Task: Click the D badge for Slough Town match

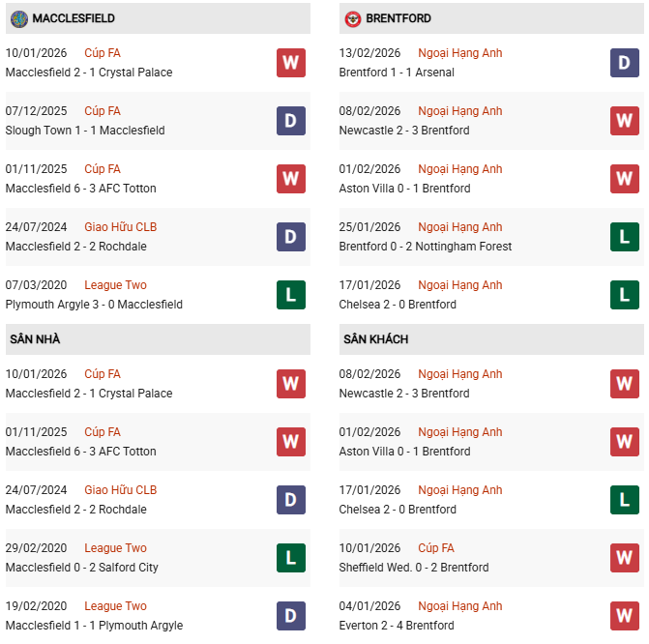Action: pos(290,121)
